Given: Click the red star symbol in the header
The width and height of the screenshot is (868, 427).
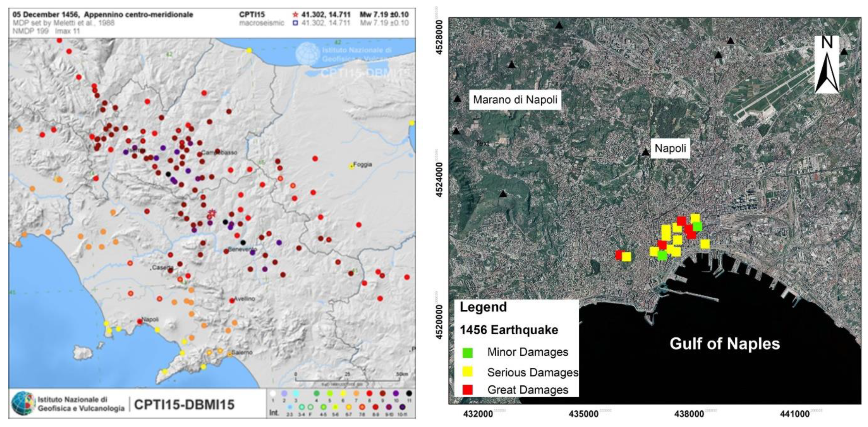Looking at the screenshot, I should (295, 15).
